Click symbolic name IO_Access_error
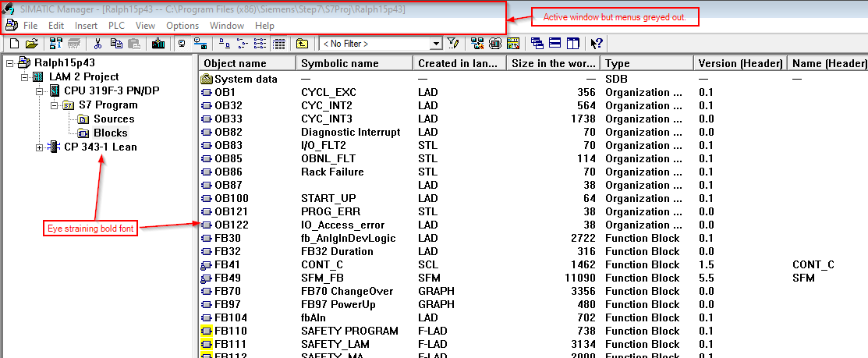The image size is (868, 358). [342, 225]
